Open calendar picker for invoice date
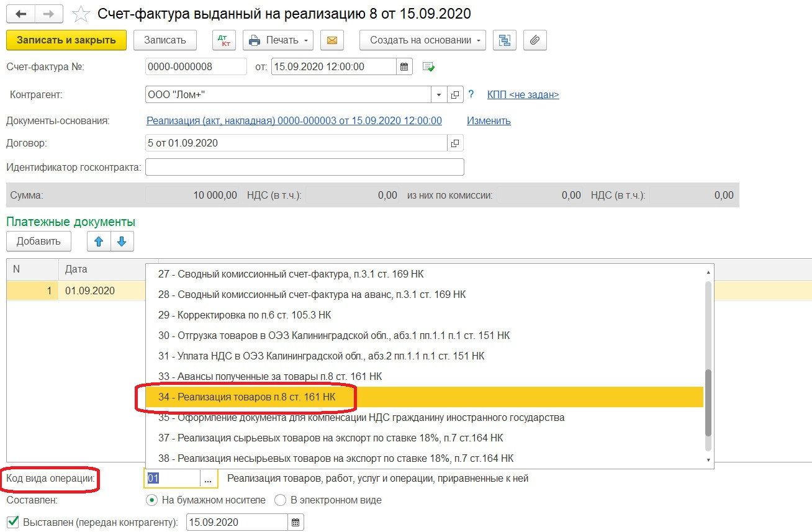 click(404, 66)
